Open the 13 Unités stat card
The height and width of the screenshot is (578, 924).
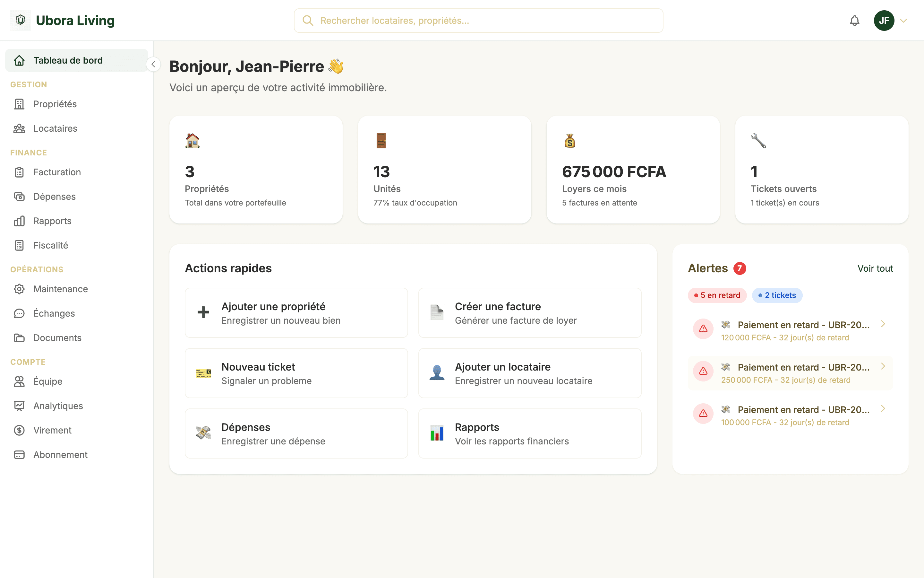[x=444, y=170]
